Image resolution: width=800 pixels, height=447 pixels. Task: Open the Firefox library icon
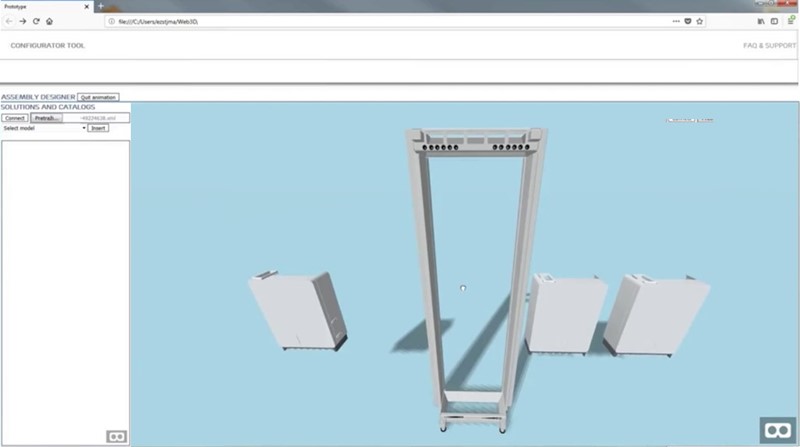tap(760, 20)
